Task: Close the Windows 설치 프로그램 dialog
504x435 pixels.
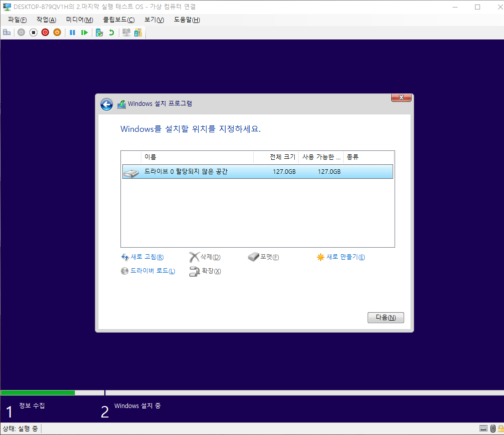Action: click(x=401, y=97)
